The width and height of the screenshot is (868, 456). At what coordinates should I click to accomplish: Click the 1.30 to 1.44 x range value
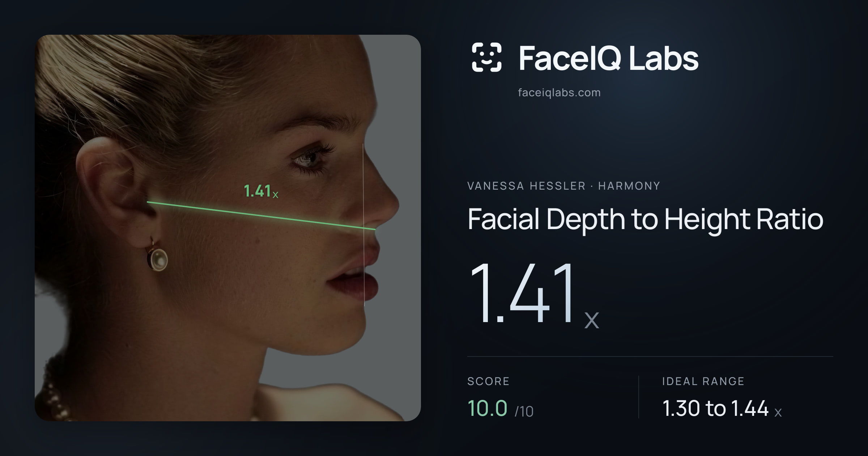722,408
